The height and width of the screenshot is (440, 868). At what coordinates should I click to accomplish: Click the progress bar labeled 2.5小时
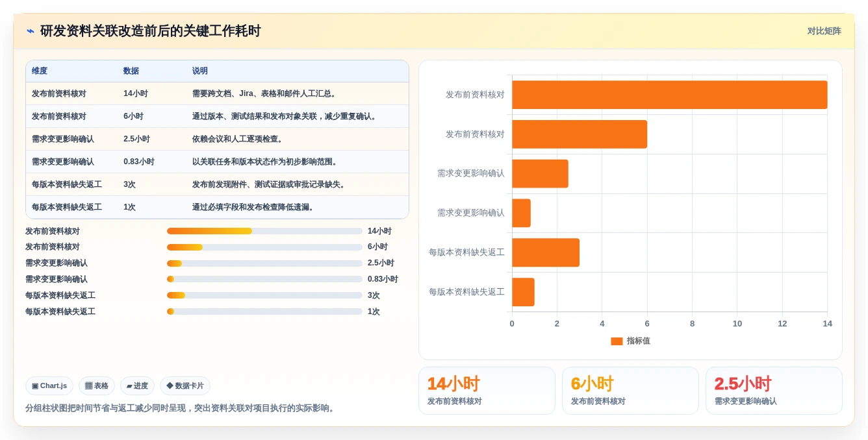[264, 263]
